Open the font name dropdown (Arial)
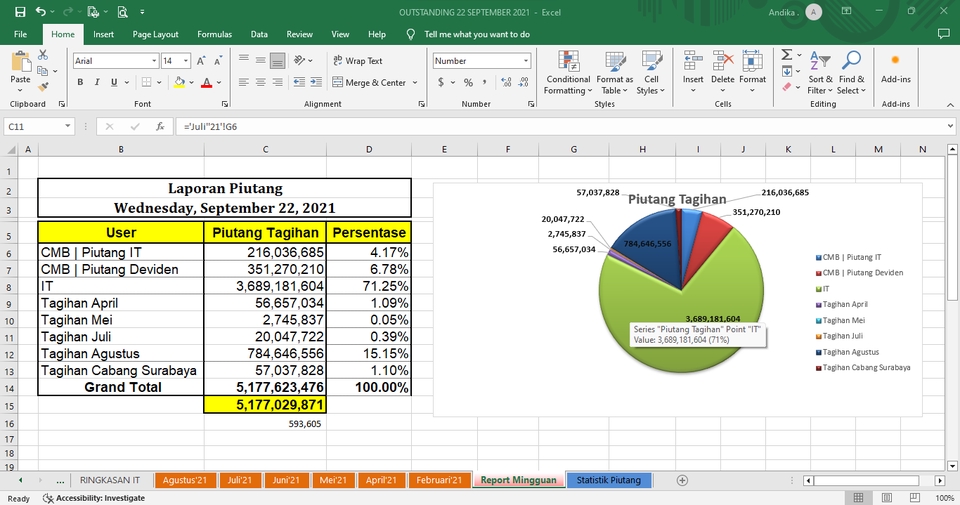Screen dimensions: 960x505 pos(154,61)
